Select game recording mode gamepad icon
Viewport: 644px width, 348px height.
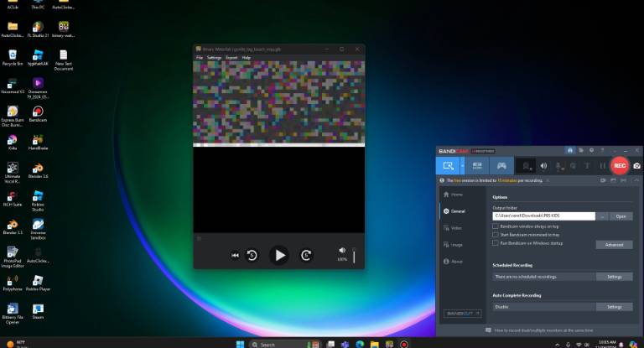click(x=501, y=165)
